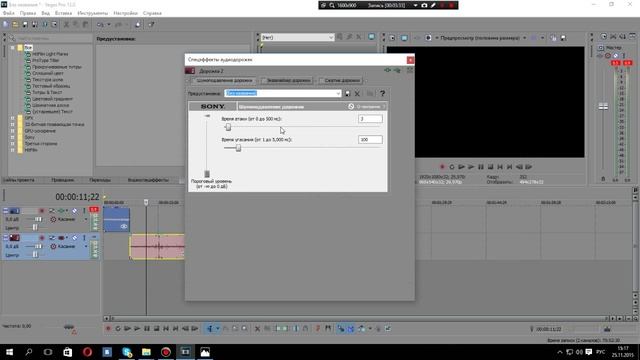Toggle the Сжатие дорожки plug-in checkbox

pos(322,81)
